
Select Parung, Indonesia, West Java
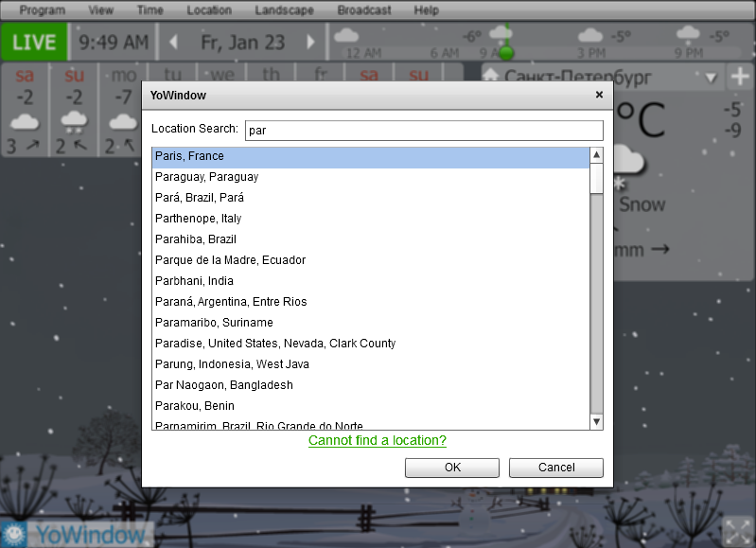[370, 364]
